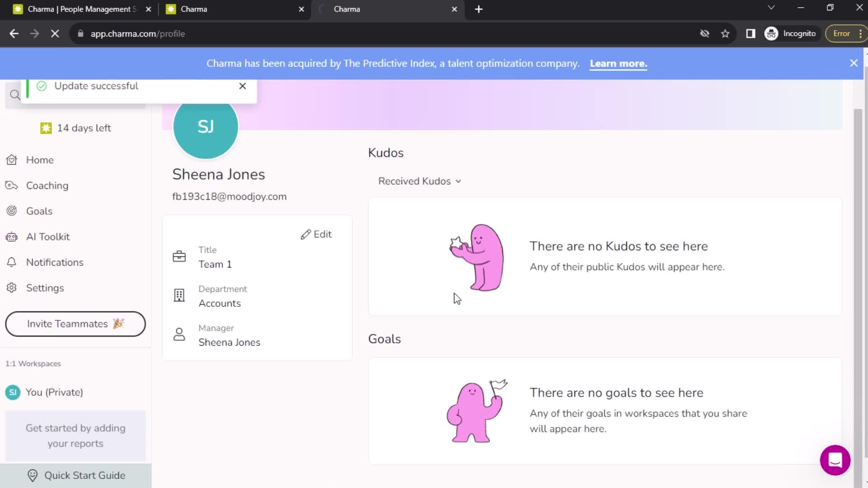The height and width of the screenshot is (488, 868).
Task: Click the Charma People Management tab
Action: [80, 9]
